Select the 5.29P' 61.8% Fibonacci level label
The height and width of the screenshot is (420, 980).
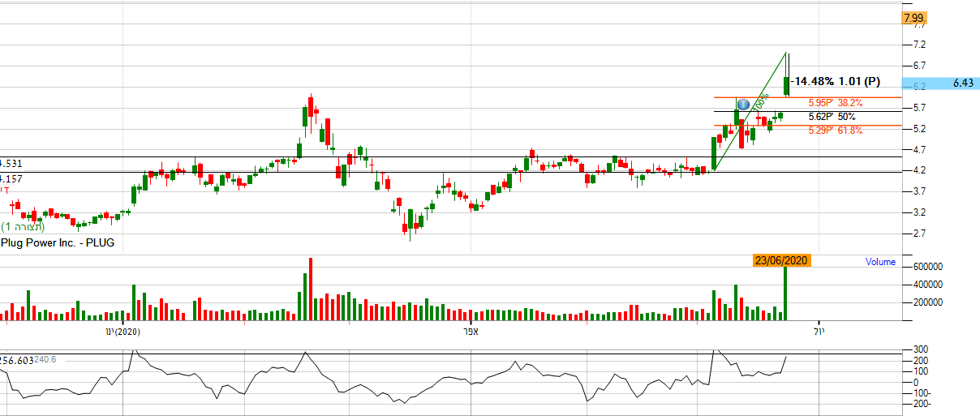(835, 130)
